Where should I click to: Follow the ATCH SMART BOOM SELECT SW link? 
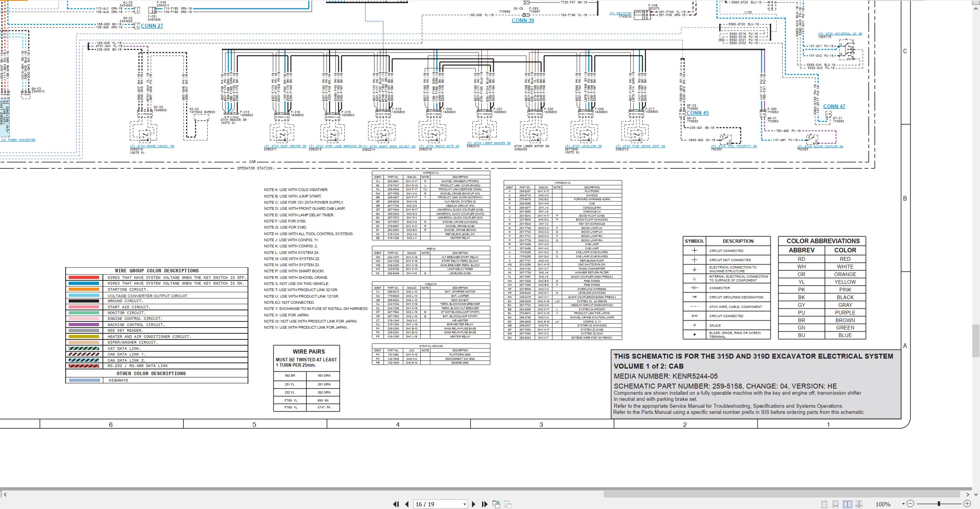point(389,147)
